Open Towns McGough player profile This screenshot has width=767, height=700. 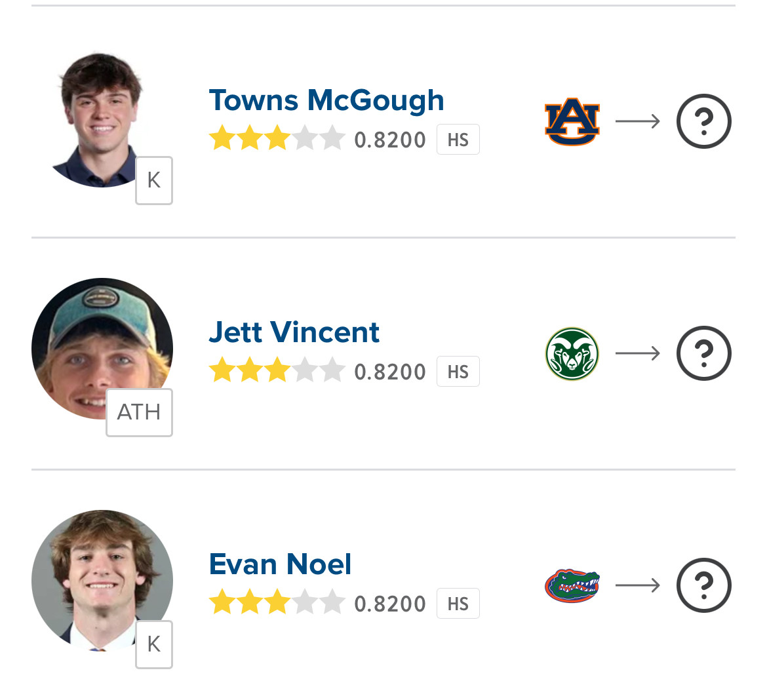[x=326, y=100]
